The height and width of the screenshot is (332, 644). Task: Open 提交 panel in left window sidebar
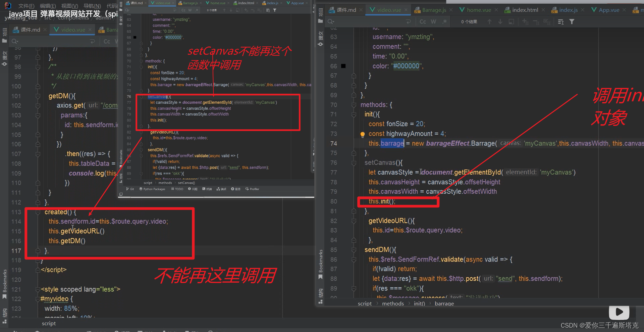[5, 58]
